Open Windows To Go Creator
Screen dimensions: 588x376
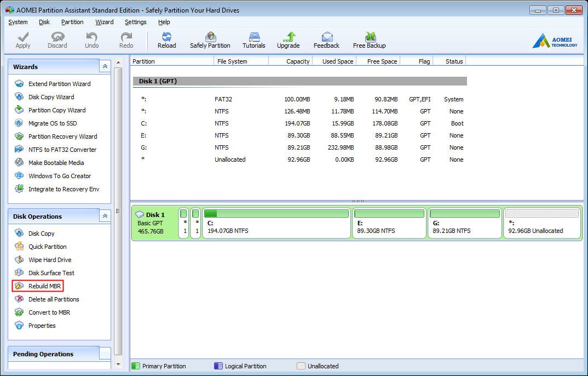click(x=53, y=175)
